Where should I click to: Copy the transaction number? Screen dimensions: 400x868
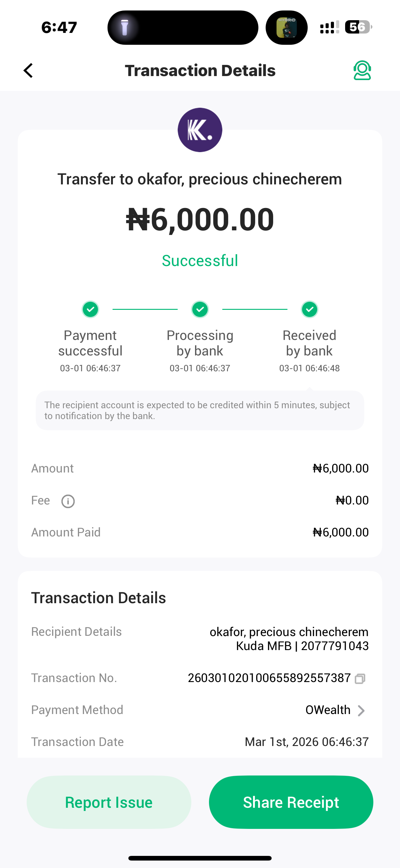[x=360, y=679]
